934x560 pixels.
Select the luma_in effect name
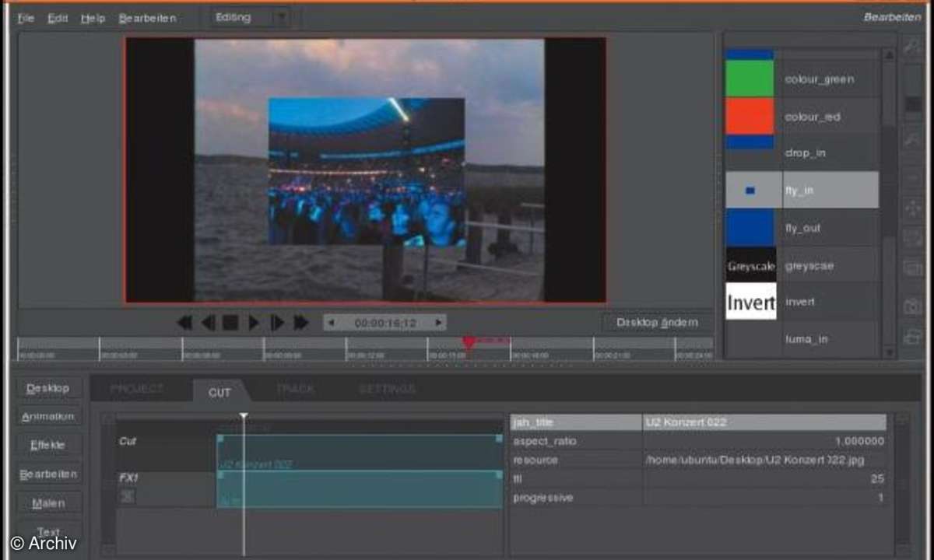tap(806, 340)
